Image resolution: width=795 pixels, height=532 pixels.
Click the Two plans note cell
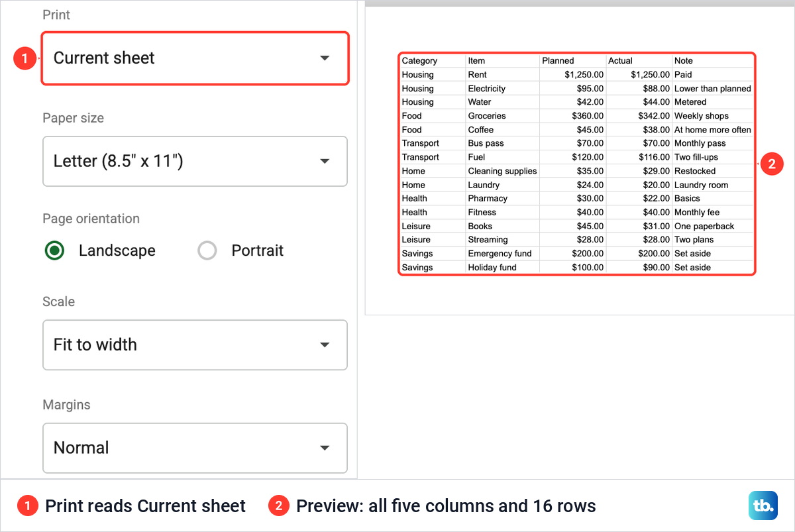[x=713, y=240]
